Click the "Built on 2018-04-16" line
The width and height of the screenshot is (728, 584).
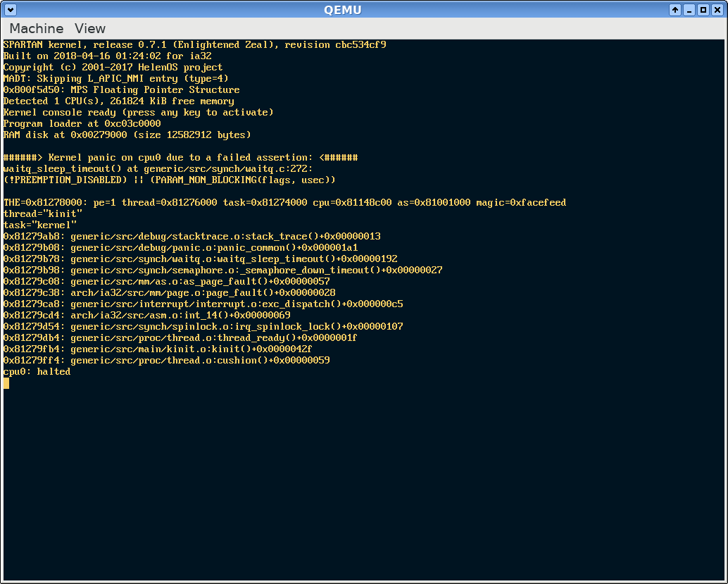coord(107,56)
